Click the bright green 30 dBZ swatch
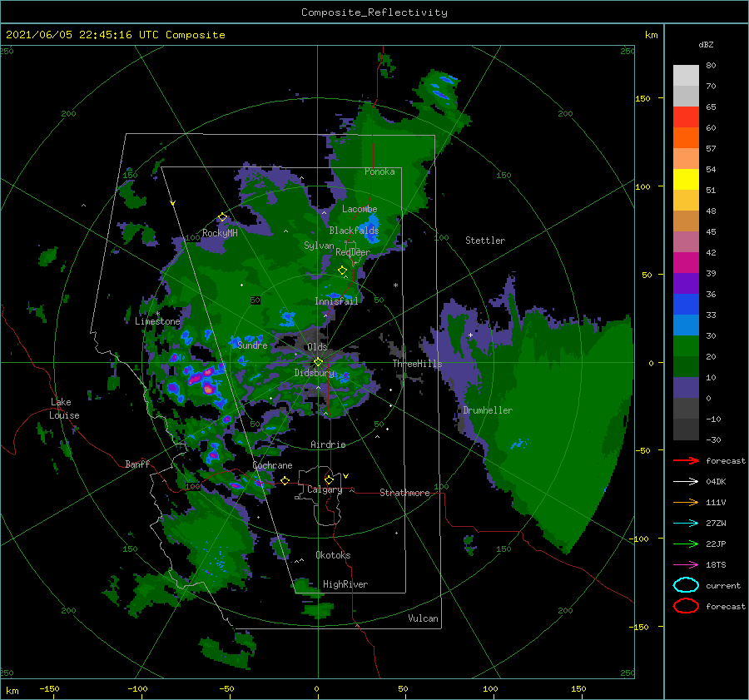Image resolution: width=749 pixels, height=700 pixels. (686, 345)
